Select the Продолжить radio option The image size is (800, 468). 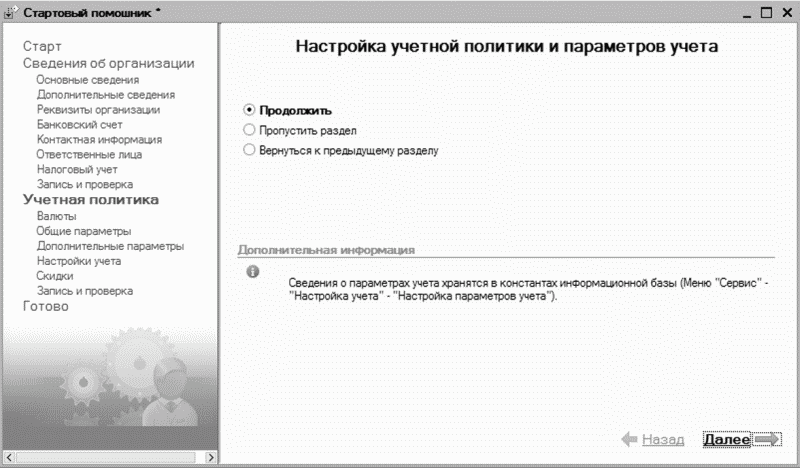(249, 110)
